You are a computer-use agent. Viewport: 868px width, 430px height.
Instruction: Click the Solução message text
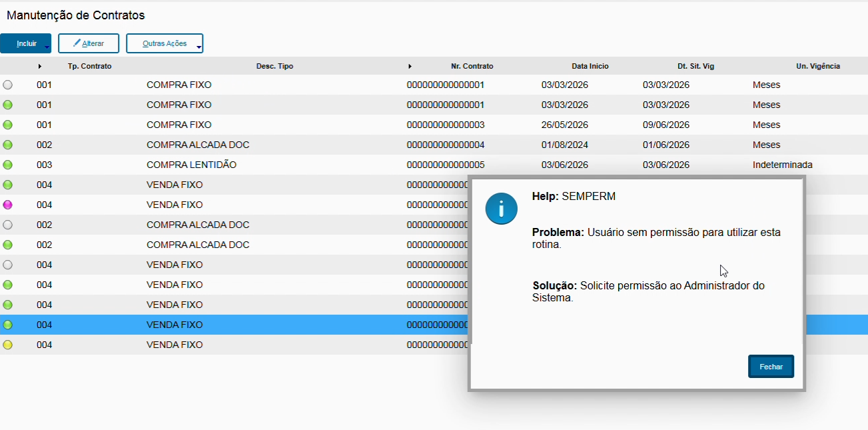[648, 291]
